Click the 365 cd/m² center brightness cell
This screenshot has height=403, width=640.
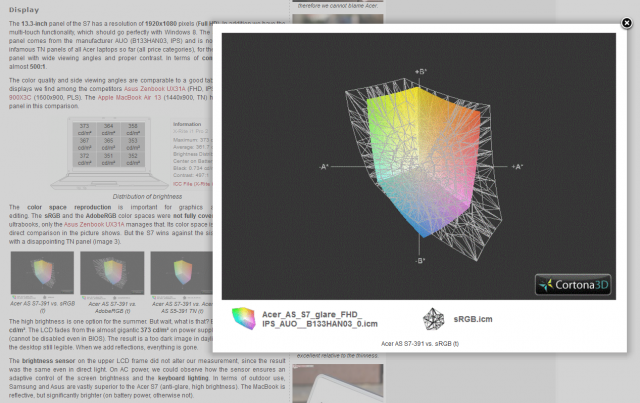coord(109,144)
